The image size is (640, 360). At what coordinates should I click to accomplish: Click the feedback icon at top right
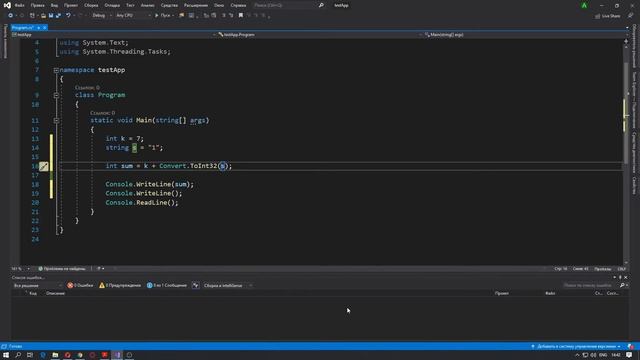(630, 16)
